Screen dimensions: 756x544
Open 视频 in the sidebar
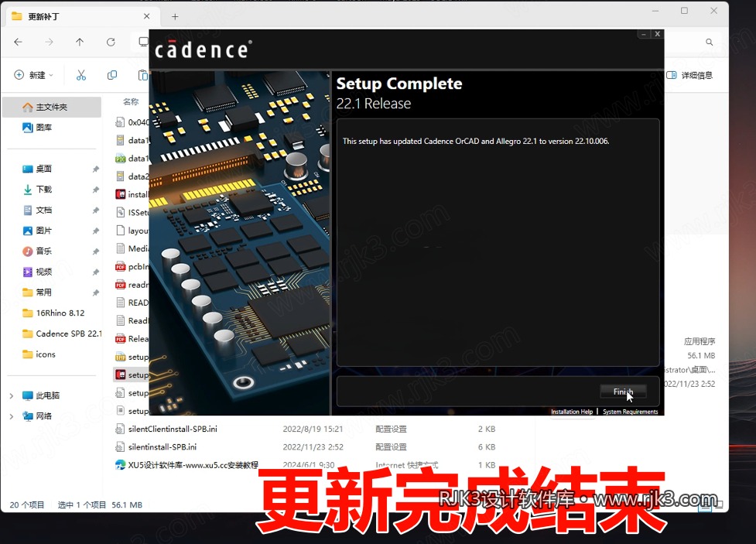44,272
